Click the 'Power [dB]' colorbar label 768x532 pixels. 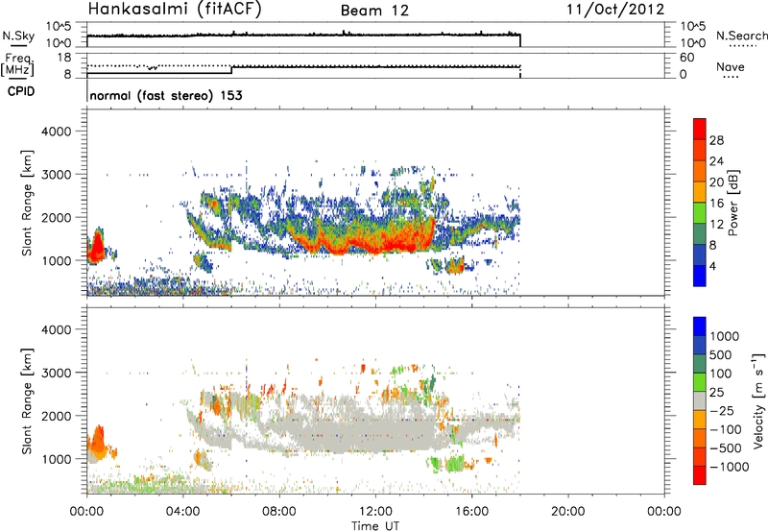[x=732, y=203]
